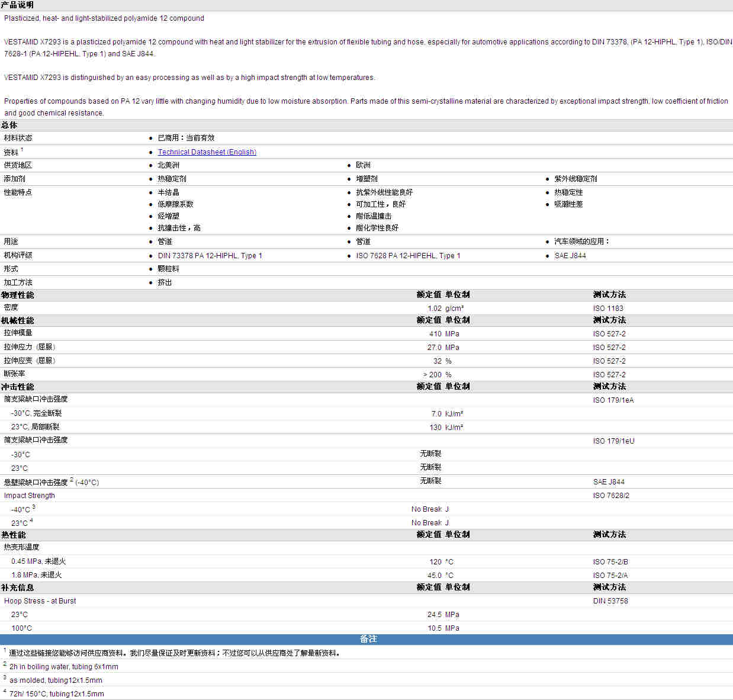
Task: Click the density value 1.02
Action: click(435, 309)
